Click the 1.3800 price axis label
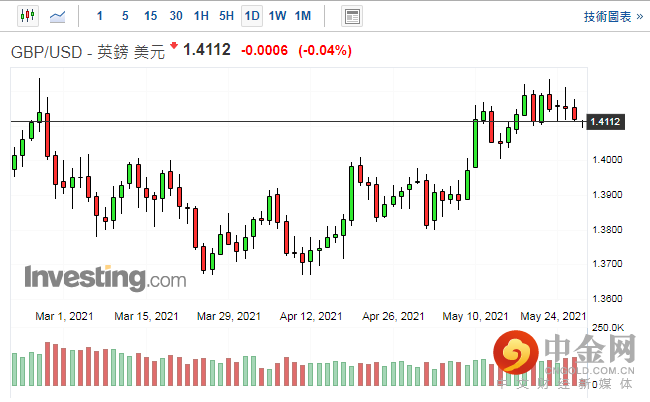 (607, 230)
